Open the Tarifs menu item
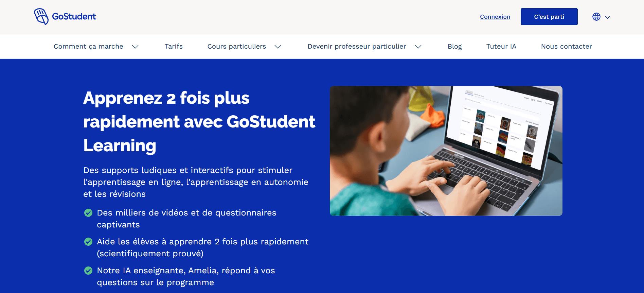644x293 pixels. [x=174, y=46]
